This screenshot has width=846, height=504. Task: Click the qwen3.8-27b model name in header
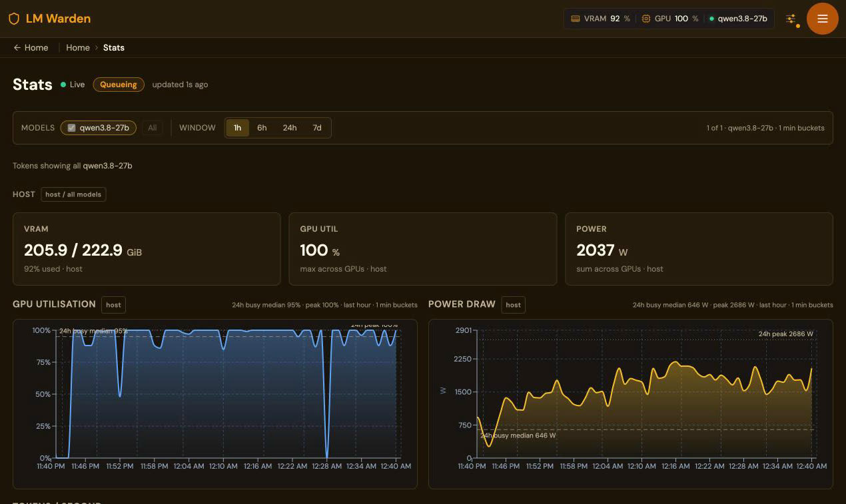[742, 19]
